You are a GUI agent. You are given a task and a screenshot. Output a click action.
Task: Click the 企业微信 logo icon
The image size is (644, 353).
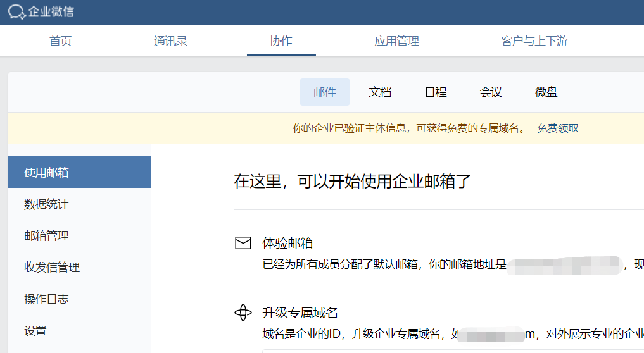point(16,12)
